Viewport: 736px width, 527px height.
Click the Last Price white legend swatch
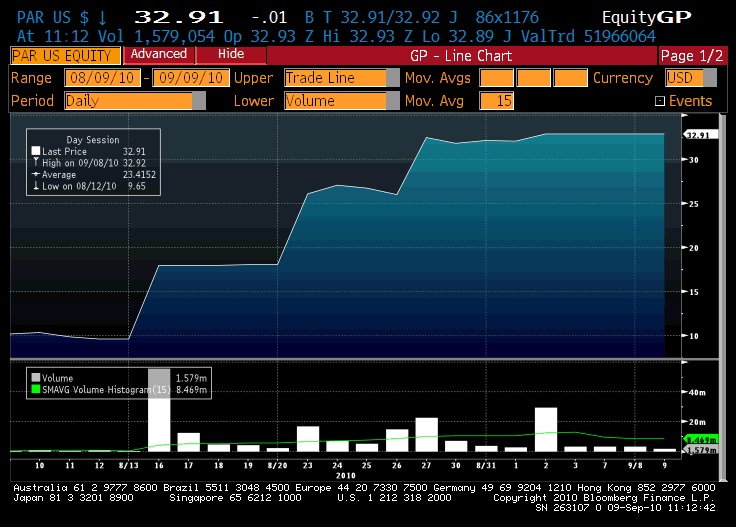coord(36,151)
